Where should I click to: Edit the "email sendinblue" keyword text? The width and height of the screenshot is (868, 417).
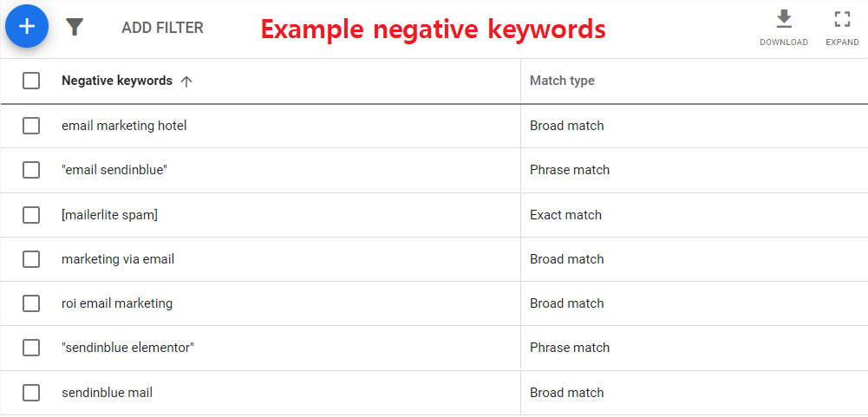click(x=114, y=170)
